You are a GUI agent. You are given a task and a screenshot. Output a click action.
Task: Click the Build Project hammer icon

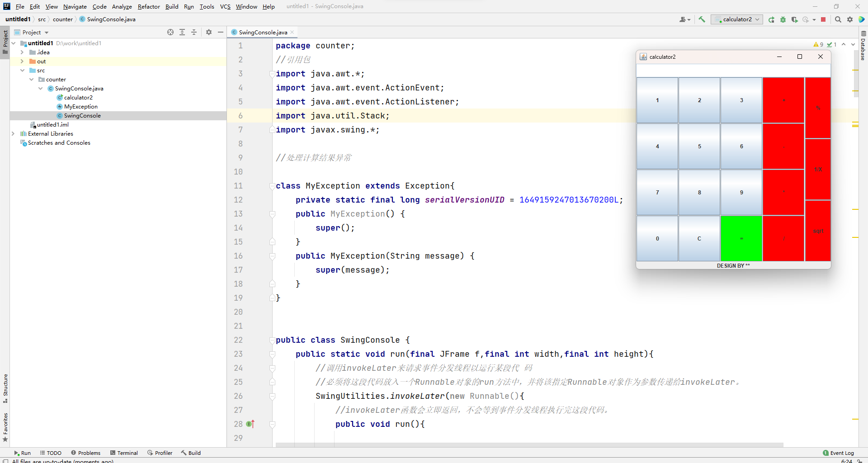tap(702, 19)
